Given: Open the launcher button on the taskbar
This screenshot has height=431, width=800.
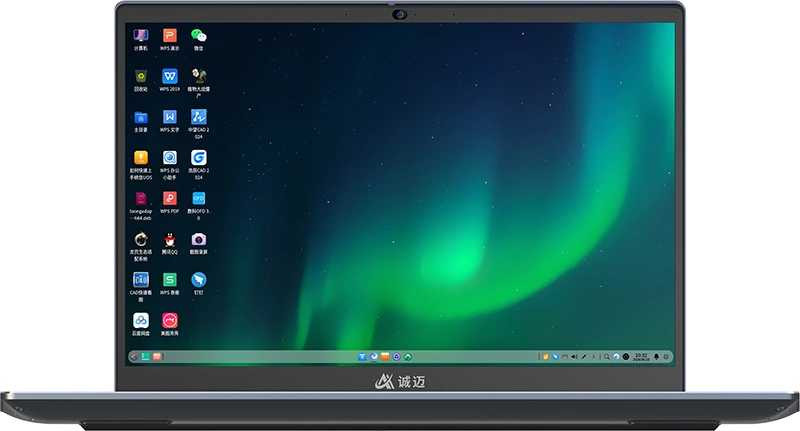Looking at the screenshot, I should click(x=134, y=356).
